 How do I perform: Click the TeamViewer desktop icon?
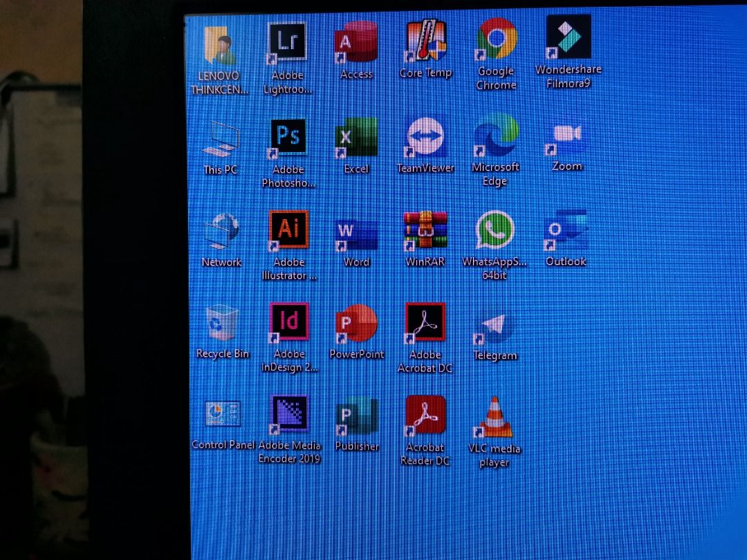click(426, 137)
